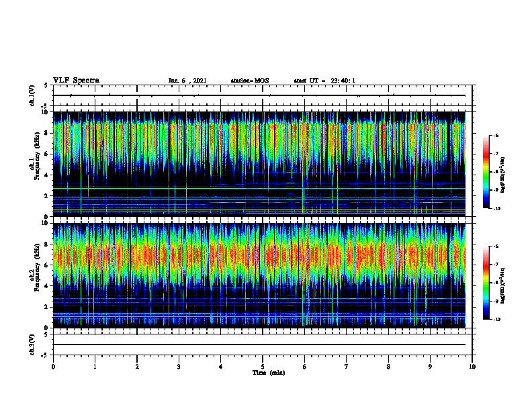This screenshot has width=532, height=411.
Task: Click the "VLF Spectra" plot title
Action: tap(76, 81)
